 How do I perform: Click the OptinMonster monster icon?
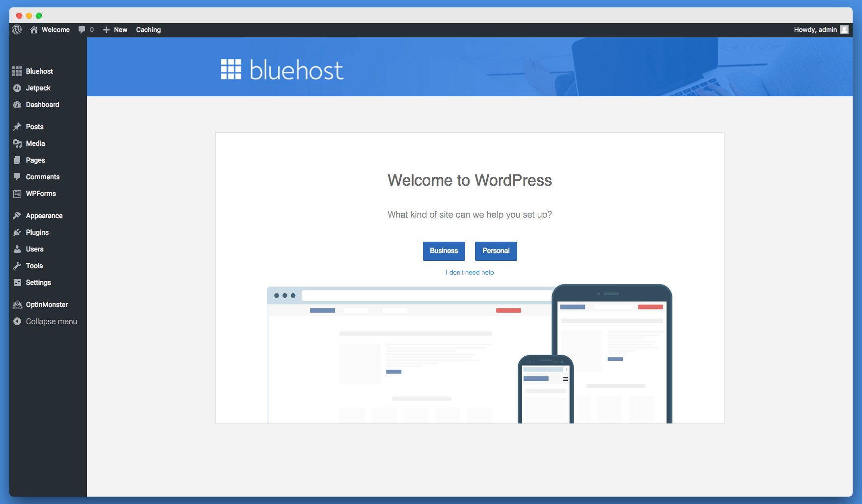pyautogui.click(x=17, y=305)
